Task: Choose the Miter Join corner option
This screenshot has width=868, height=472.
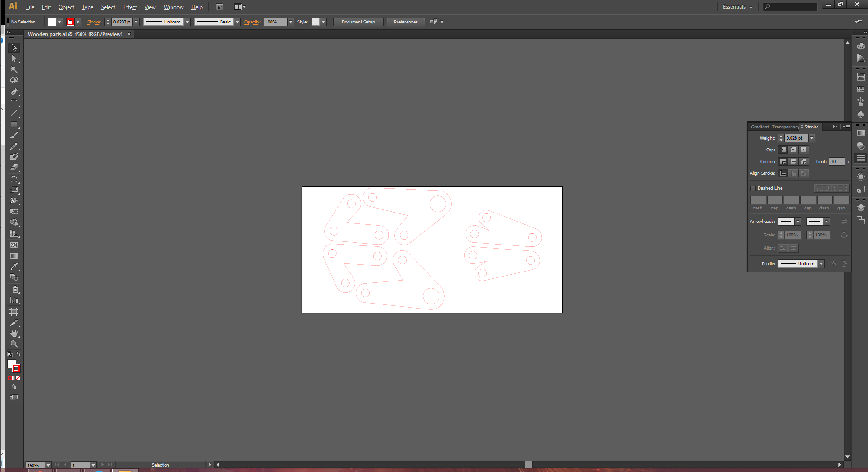Action: tap(783, 162)
